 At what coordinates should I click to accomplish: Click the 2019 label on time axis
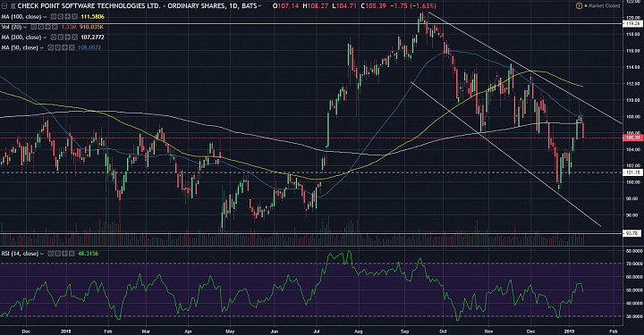569,331
